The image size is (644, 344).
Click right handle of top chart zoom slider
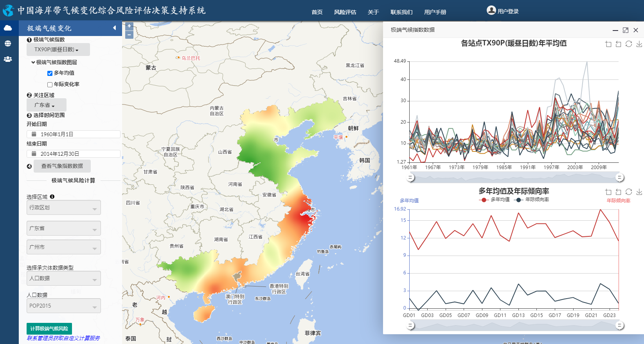tap(620, 178)
